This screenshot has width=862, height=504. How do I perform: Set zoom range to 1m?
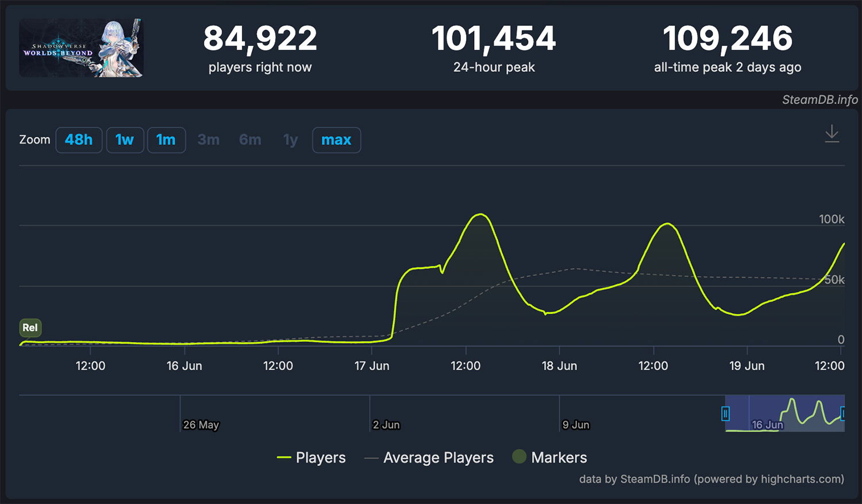pyautogui.click(x=166, y=140)
